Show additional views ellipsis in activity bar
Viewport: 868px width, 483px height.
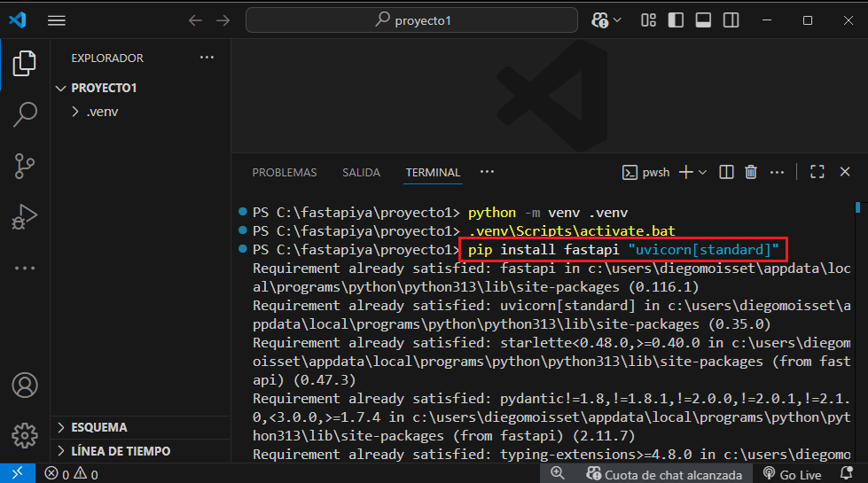[24, 268]
